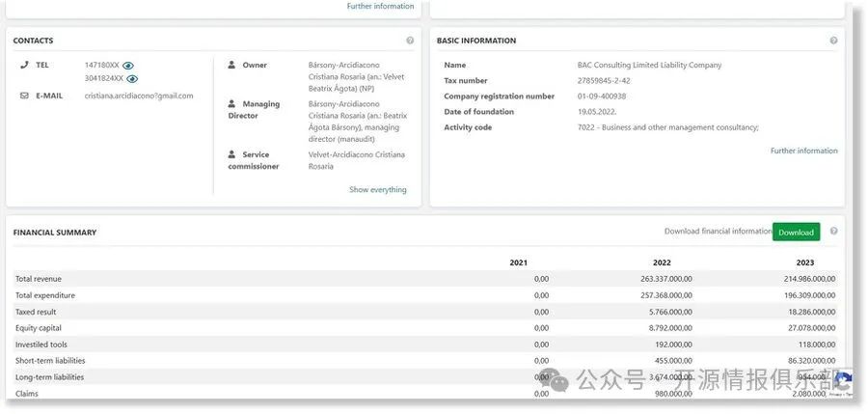
Task: Select the 2022 total revenue 263.337.000,00
Action: [665, 279]
